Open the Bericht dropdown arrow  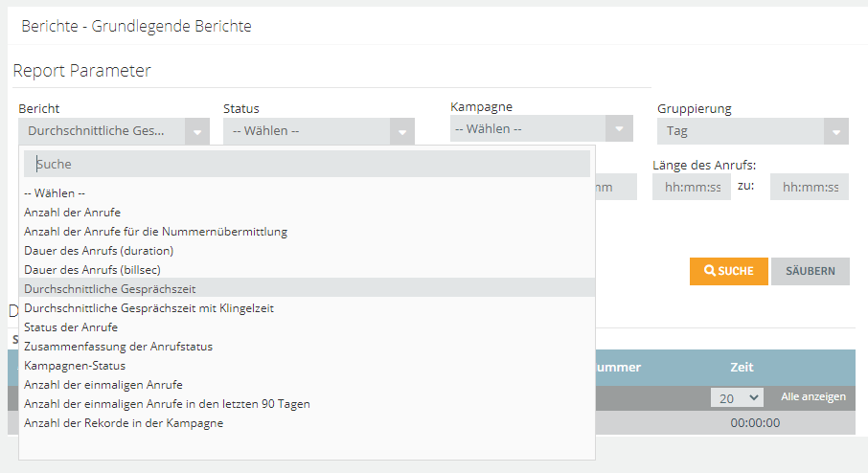pyautogui.click(x=197, y=132)
